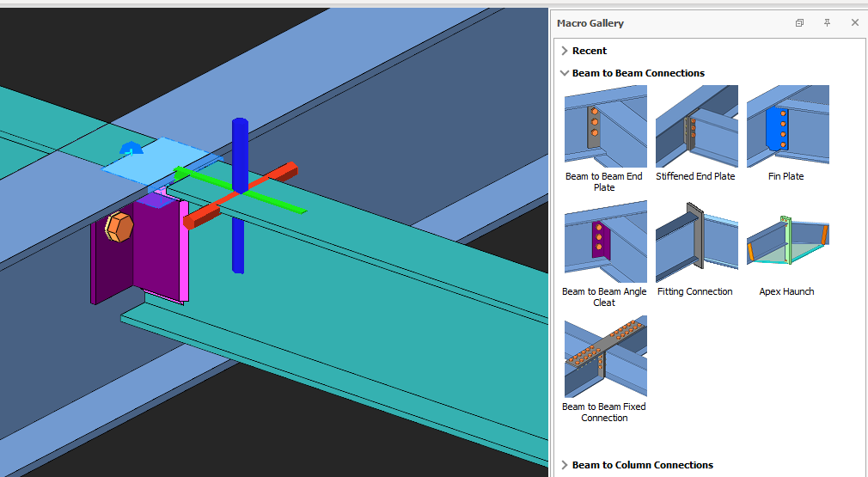Click the blue rotation handle icon
Image resolution: width=868 pixels, height=477 pixels.
(x=131, y=149)
